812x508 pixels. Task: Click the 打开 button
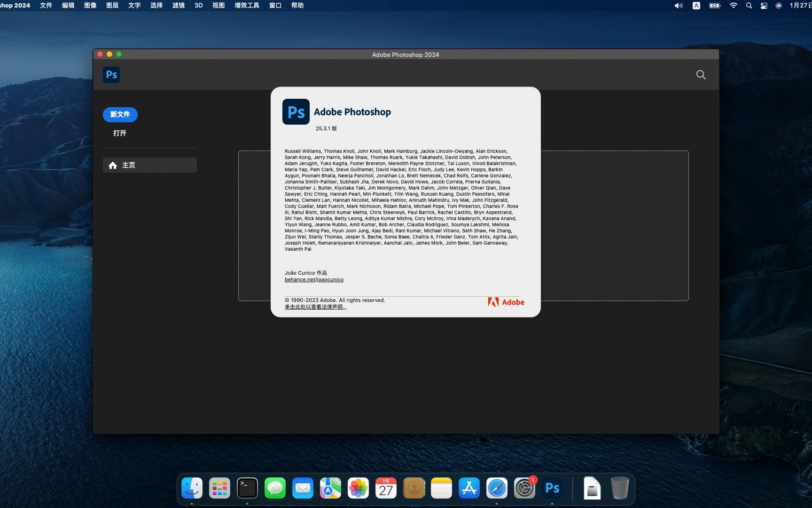coord(120,133)
